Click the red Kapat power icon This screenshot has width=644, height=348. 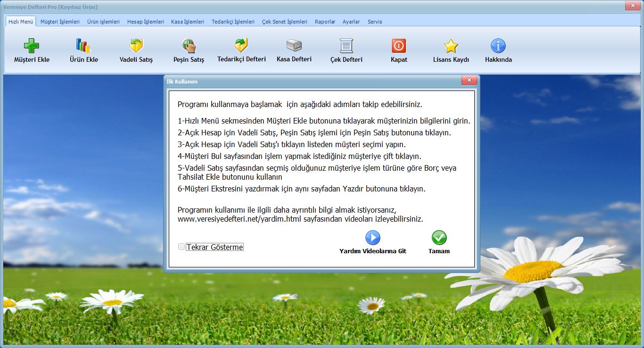click(399, 46)
